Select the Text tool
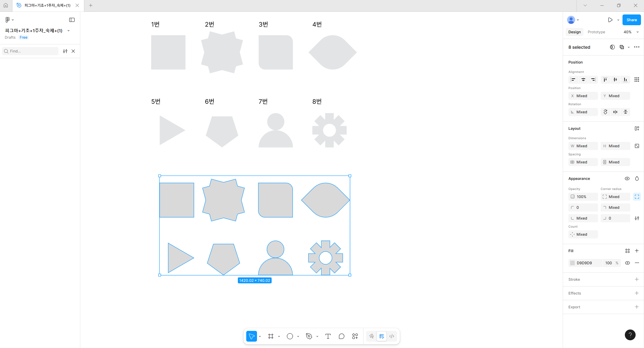644x348 pixels. (328, 336)
